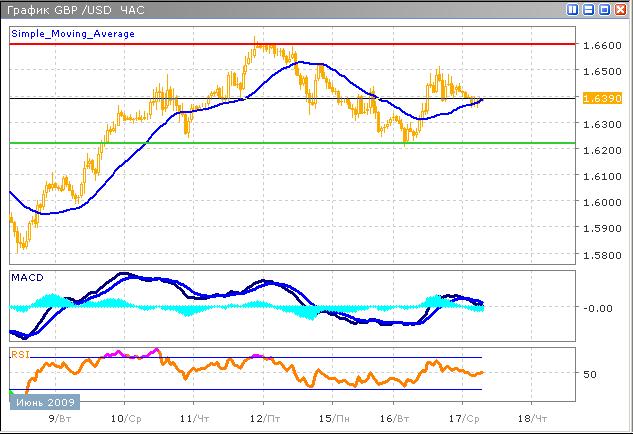Click the pause icon in title bar
Image resolution: width=633 pixels, height=434 pixels.
click(x=573, y=10)
